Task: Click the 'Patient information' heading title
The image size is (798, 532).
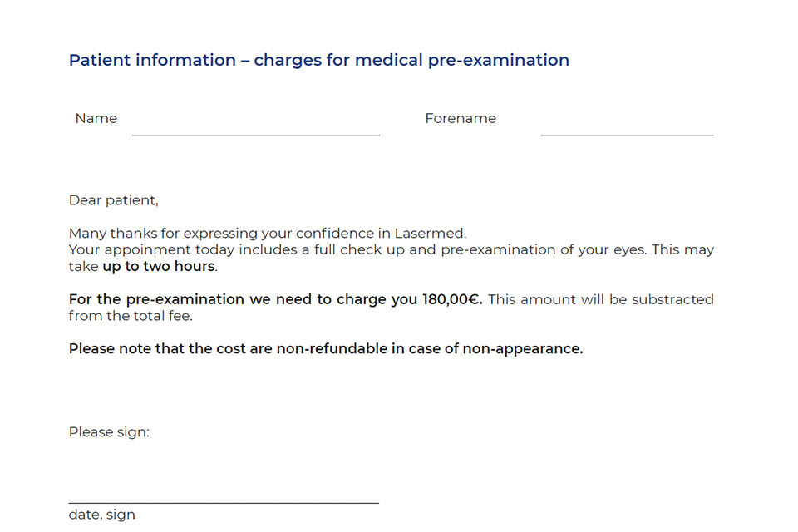Action: 318,60
